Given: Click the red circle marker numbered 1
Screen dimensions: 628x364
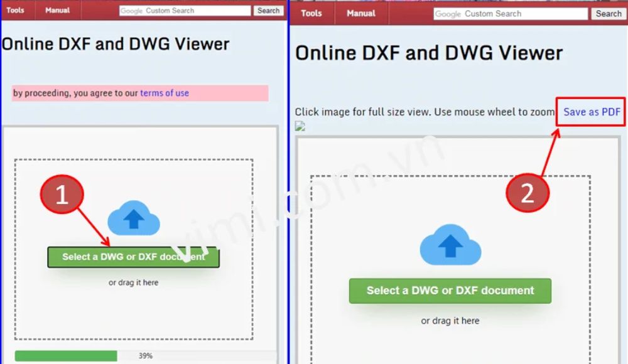Looking at the screenshot, I should point(62,196).
